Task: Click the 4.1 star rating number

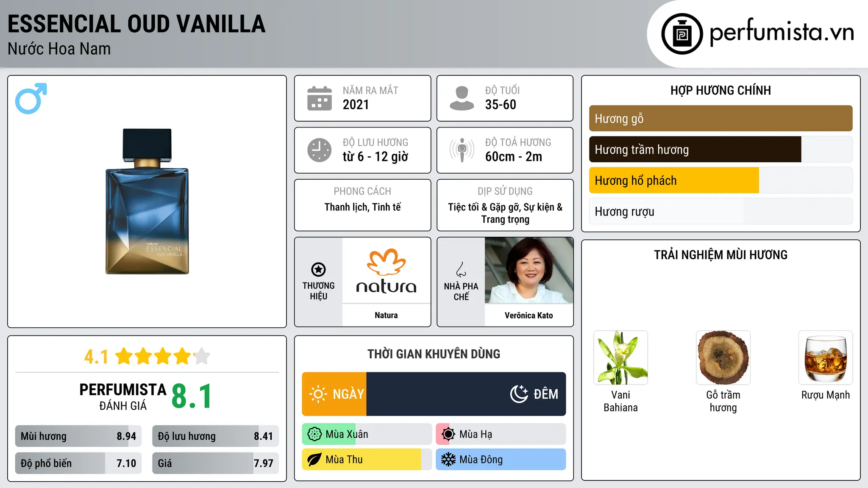Action: [x=97, y=357]
